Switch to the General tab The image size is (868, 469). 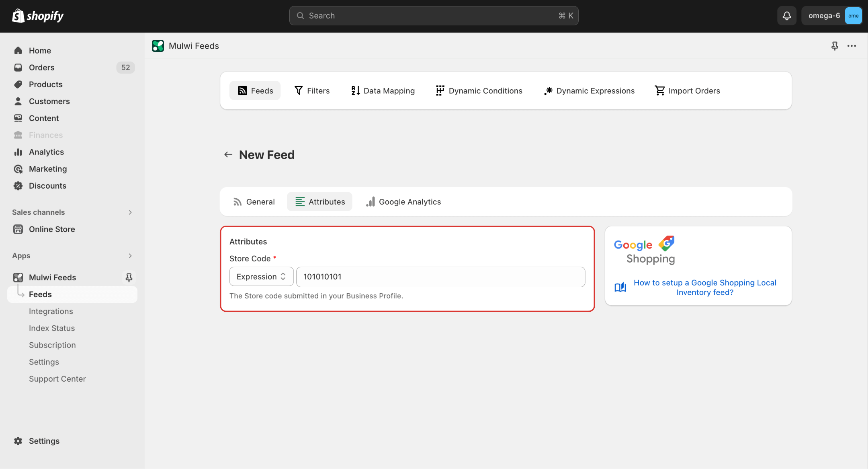pos(254,202)
